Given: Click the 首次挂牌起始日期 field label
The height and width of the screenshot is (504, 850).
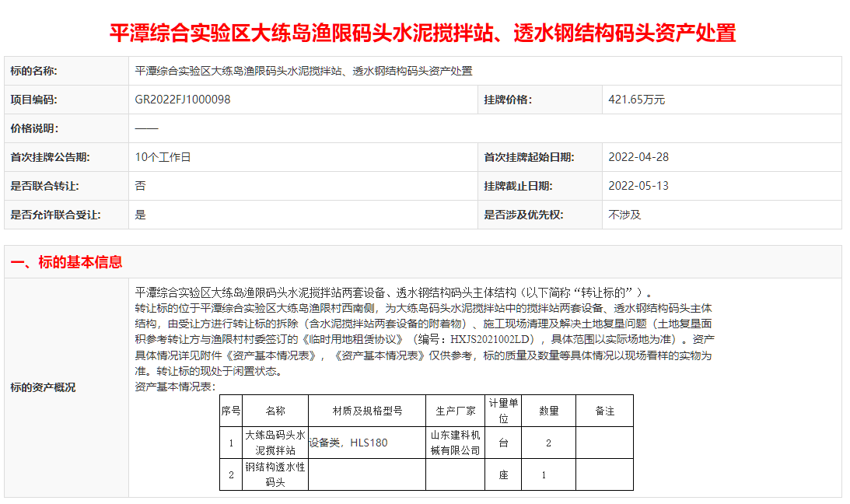Looking at the screenshot, I should click(529, 157).
